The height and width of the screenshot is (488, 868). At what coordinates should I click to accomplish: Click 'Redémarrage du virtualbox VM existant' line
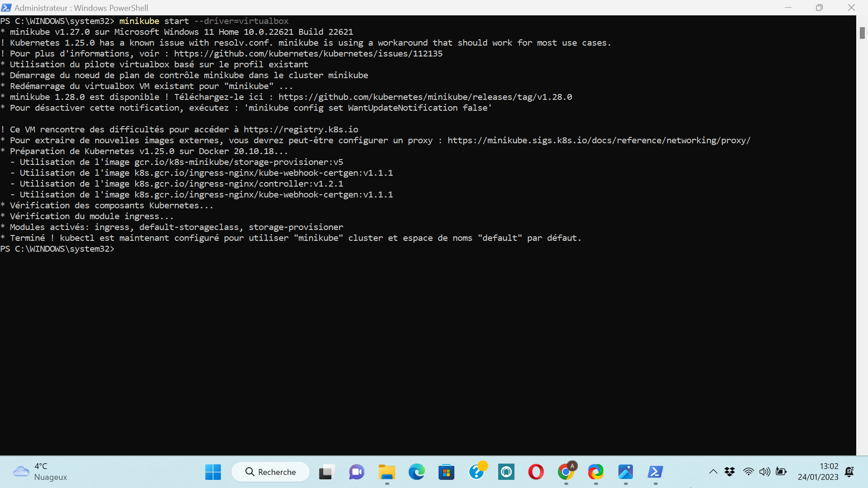tap(146, 86)
